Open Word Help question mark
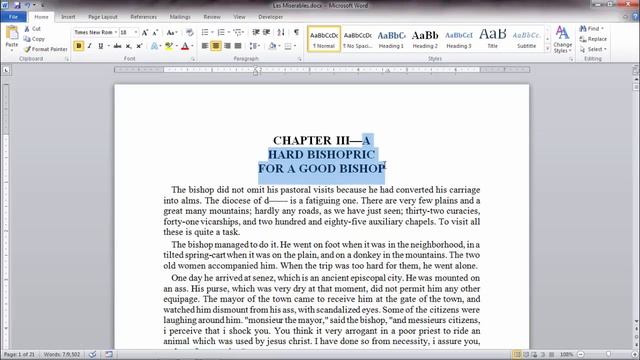The image size is (640, 360). (635, 17)
